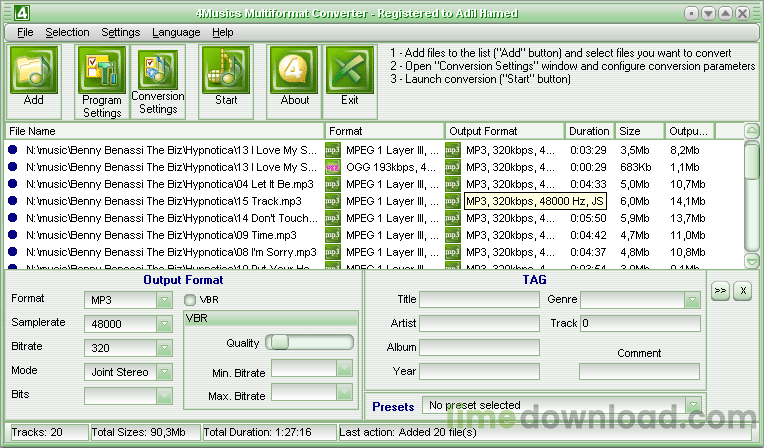The image size is (764, 448).
Task: Open the Conversion Settings window icon
Action: click(158, 70)
